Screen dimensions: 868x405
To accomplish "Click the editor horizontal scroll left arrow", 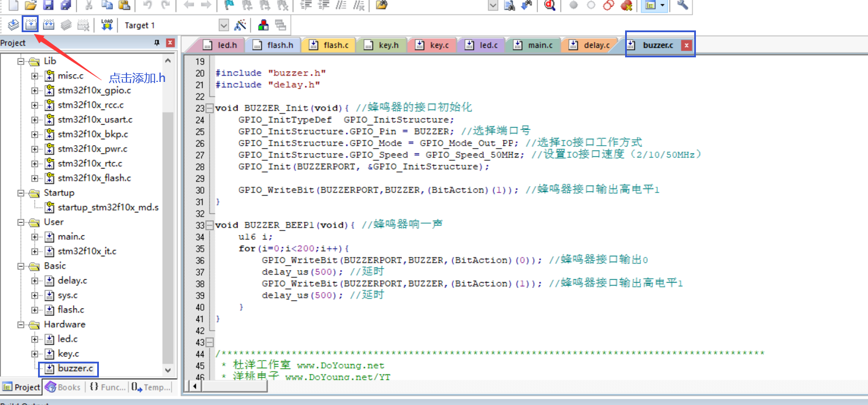I will [196, 386].
